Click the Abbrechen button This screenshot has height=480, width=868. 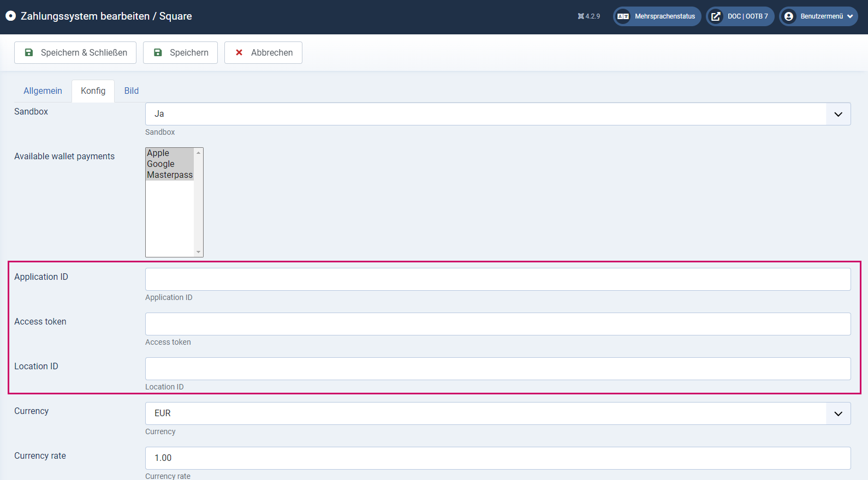click(263, 52)
